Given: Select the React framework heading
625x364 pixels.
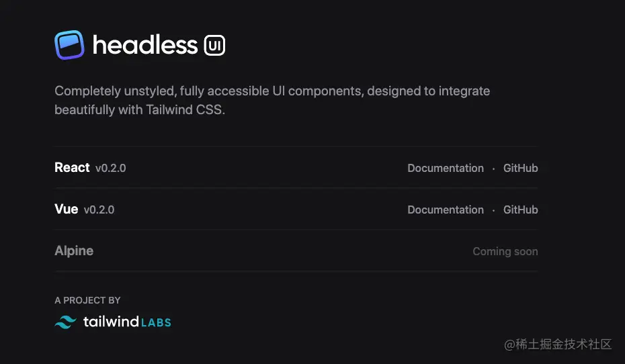Looking at the screenshot, I should click(72, 167).
